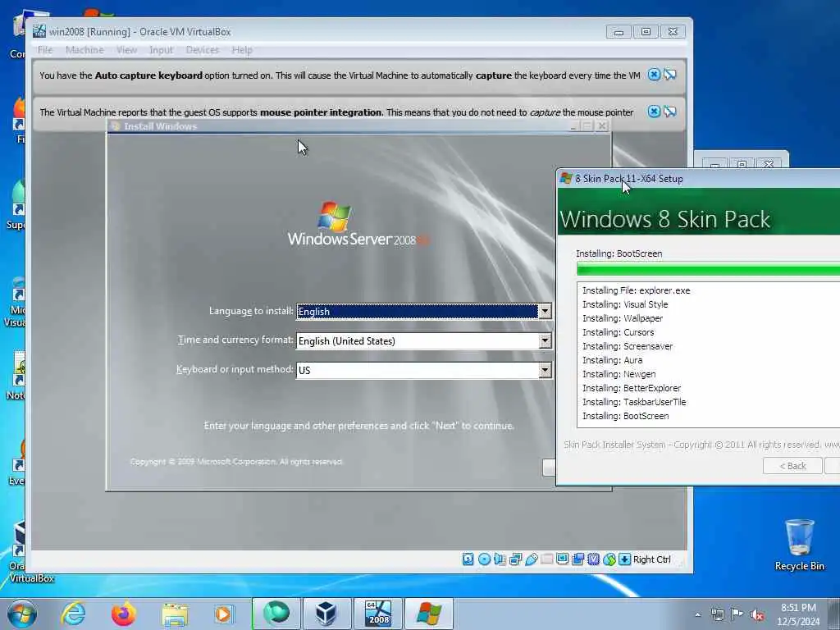Select 'Installing: Wallpaper' log line
840x630 pixels.
coord(623,318)
